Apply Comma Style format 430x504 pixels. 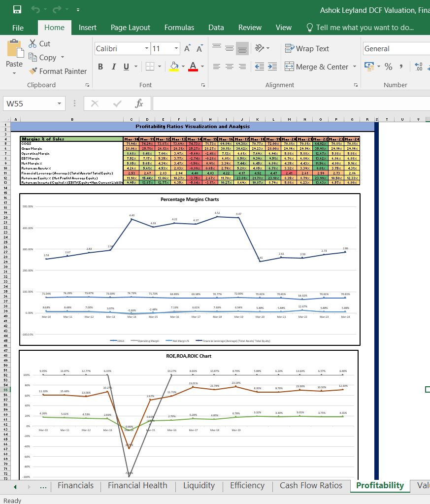401,67
